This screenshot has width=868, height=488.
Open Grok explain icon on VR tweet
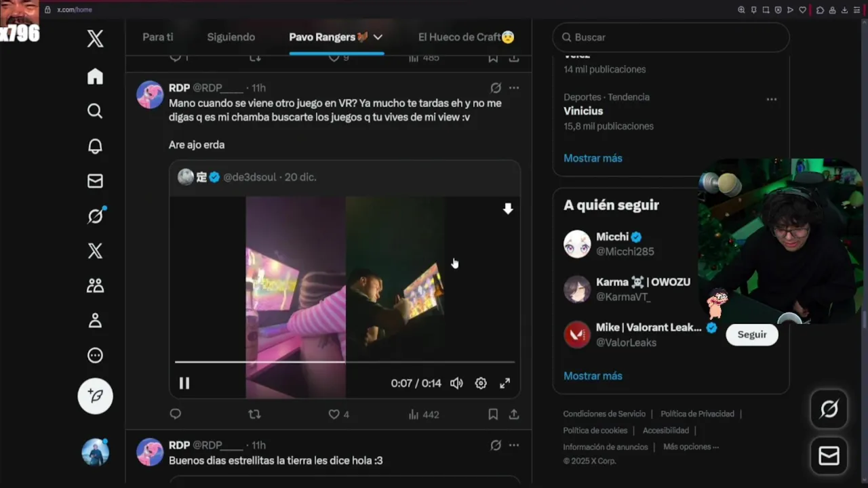pos(496,88)
